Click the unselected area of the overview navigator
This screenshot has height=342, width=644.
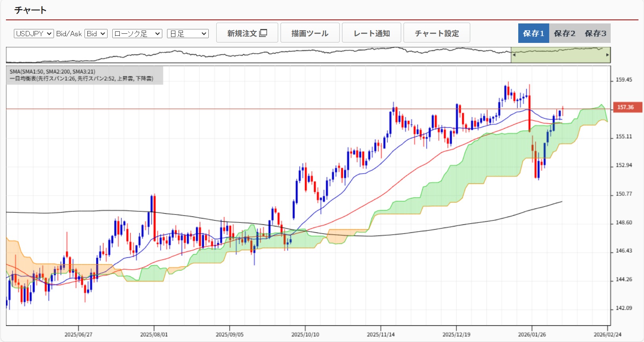[x=258, y=56]
